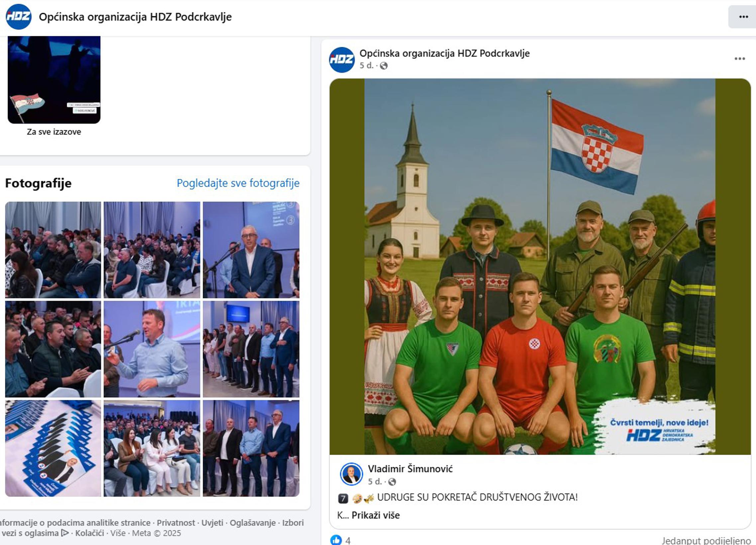
Task: Open the Za sve izazove cover thumbnail
Action: click(x=54, y=80)
